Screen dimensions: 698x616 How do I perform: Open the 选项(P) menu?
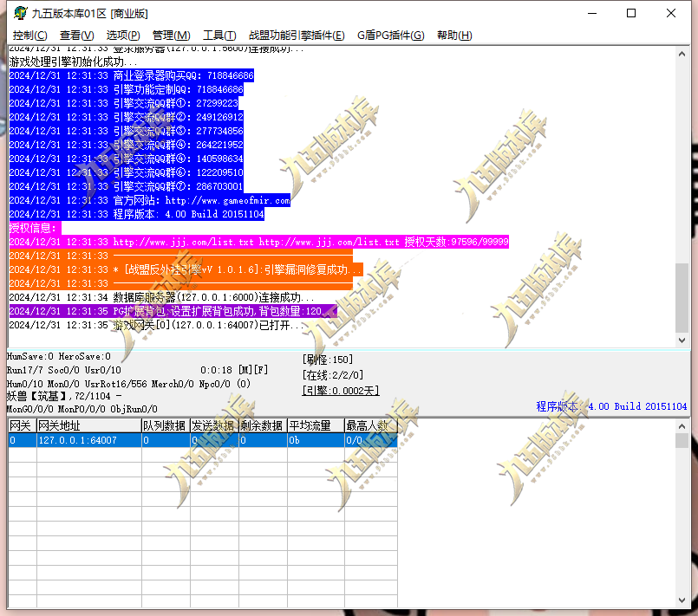click(x=123, y=36)
